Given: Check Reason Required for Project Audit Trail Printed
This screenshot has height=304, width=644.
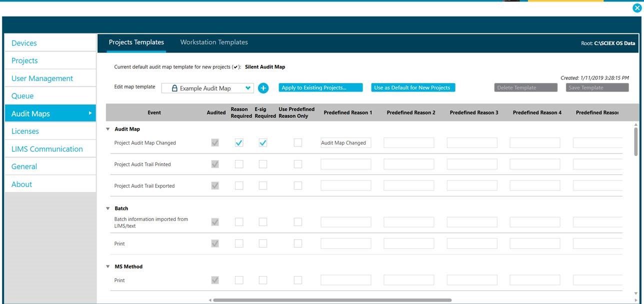Looking at the screenshot, I should (239, 164).
